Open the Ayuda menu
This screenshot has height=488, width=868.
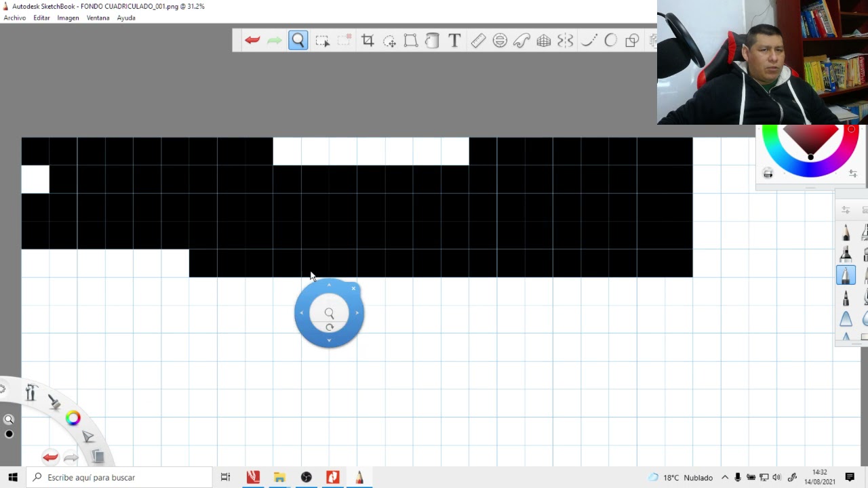click(x=126, y=18)
